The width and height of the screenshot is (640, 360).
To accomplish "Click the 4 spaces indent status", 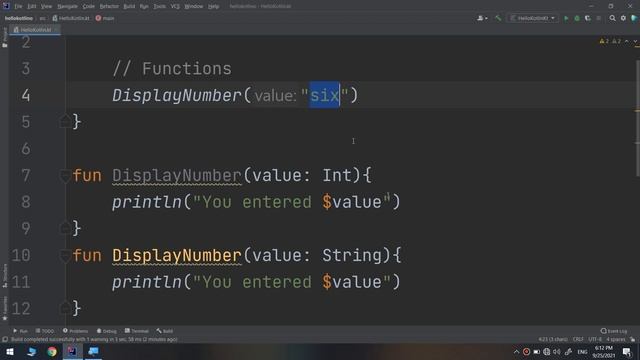I will pyautogui.click(x=616, y=339).
